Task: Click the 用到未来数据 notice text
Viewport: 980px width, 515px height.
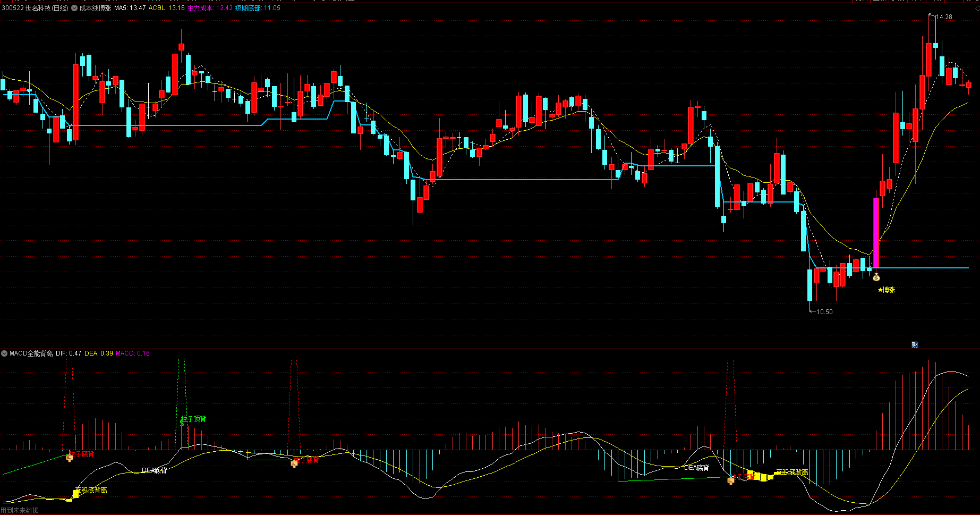Action: tap(20, 510)
